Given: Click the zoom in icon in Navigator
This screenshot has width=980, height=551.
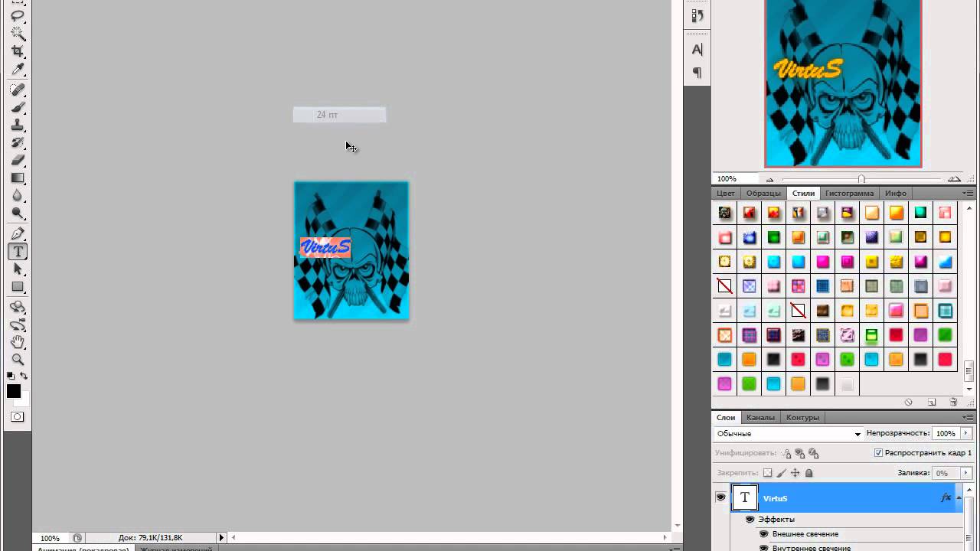Looking at the screenshot, I should pyautogui.click(x=954, y=179).
